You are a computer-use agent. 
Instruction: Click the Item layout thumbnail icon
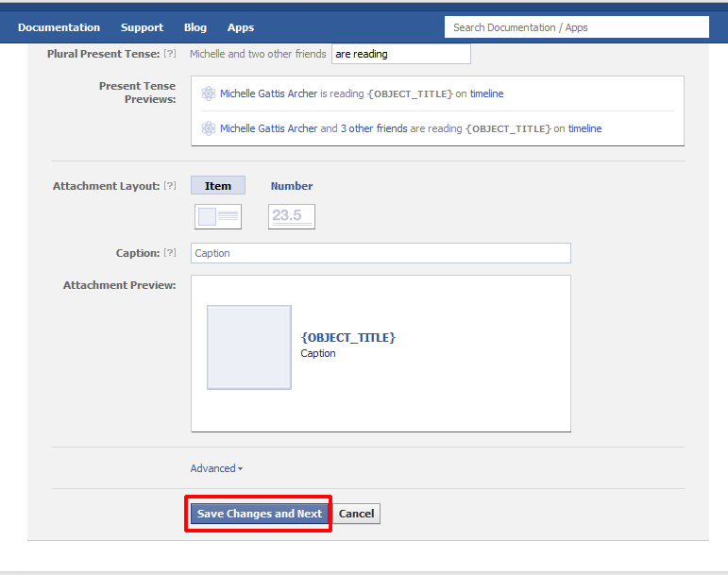pos(218,216)
